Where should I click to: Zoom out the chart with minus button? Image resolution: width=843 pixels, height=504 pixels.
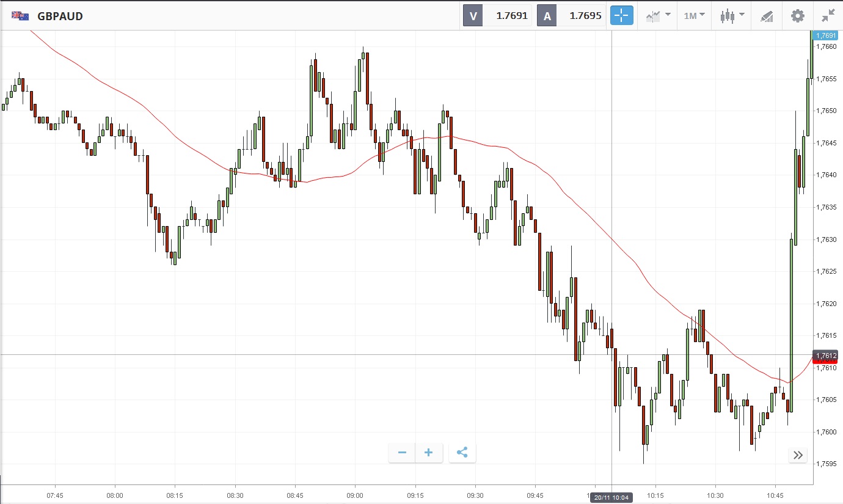pos(402,453)
